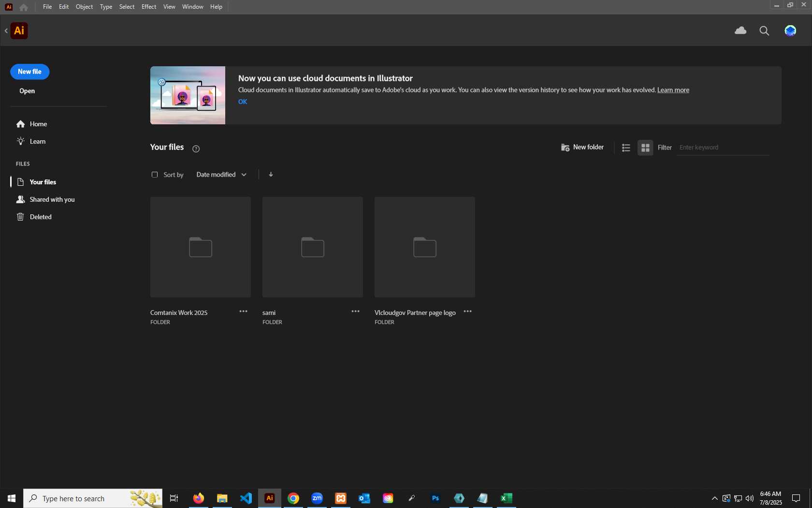Open the search magnifier icon

pyautogui.click(x=764, y=31)
